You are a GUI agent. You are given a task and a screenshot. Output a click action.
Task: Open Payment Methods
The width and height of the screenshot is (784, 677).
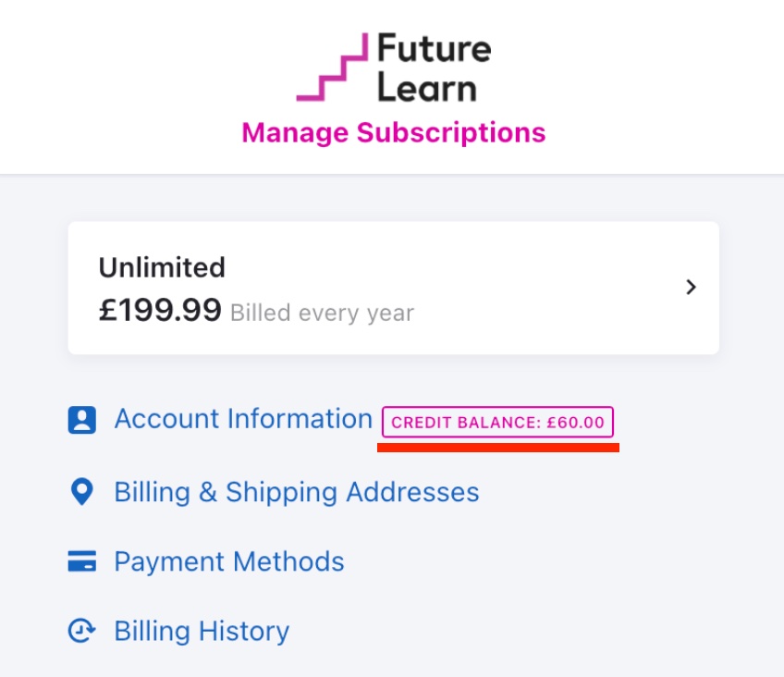[x=228, y=560]
